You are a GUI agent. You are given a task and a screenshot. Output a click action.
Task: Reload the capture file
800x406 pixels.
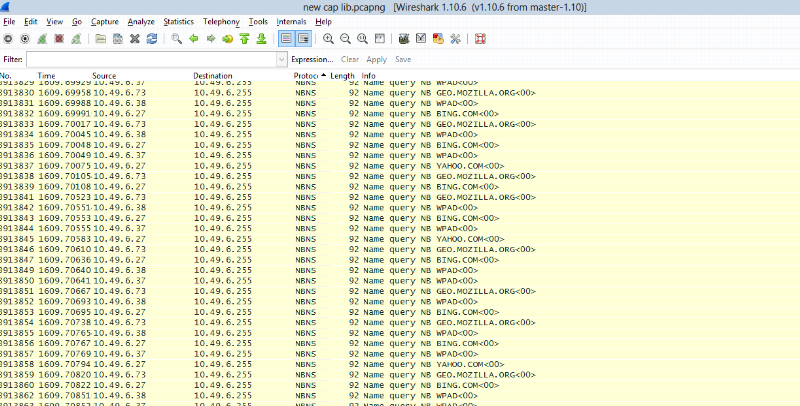[x=151, y=39]
